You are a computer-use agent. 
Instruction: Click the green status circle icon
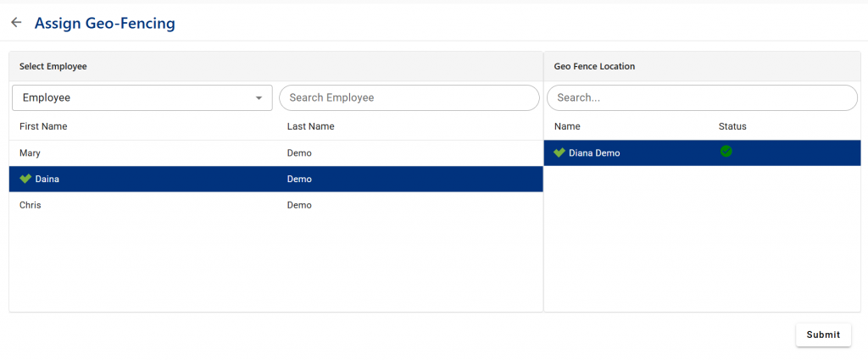(x=726, y=151)
